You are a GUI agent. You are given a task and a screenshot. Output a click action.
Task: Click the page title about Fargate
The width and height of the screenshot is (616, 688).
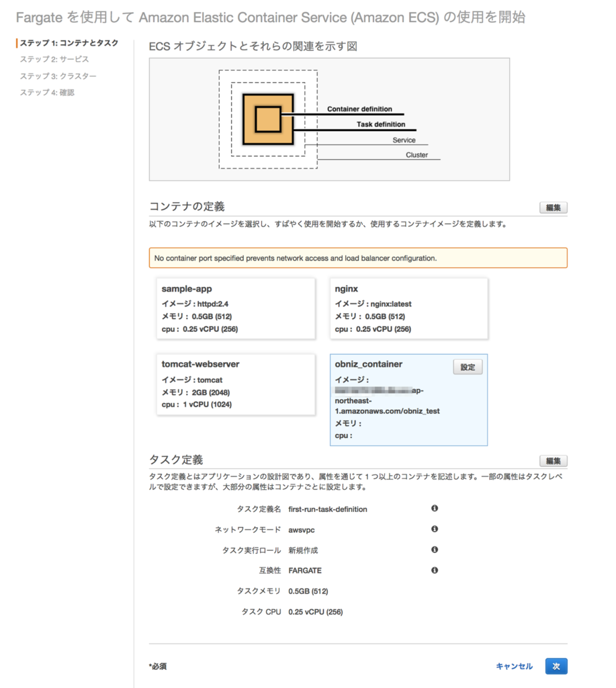click(271, 17)
